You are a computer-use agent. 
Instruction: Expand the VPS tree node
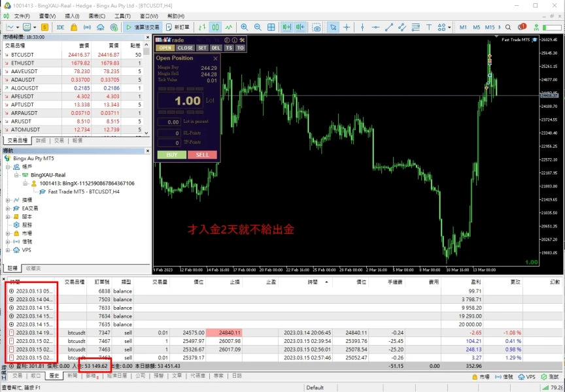coord(8,250)
